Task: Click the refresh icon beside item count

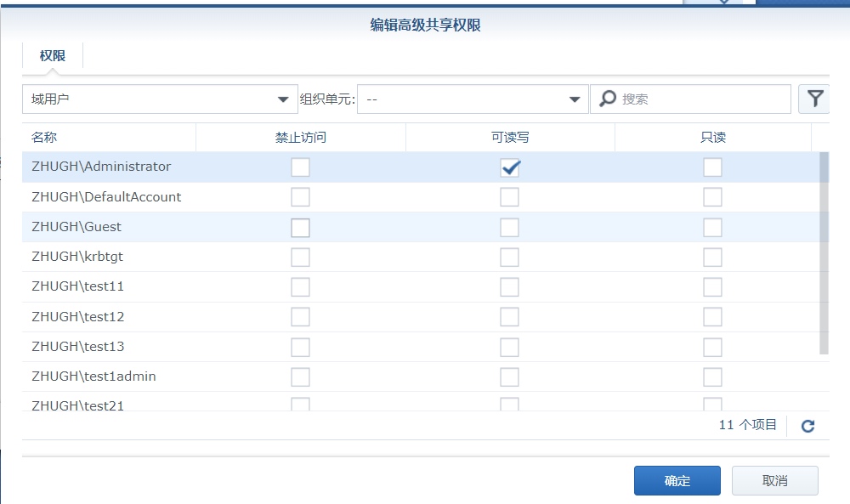Action: 807,426
